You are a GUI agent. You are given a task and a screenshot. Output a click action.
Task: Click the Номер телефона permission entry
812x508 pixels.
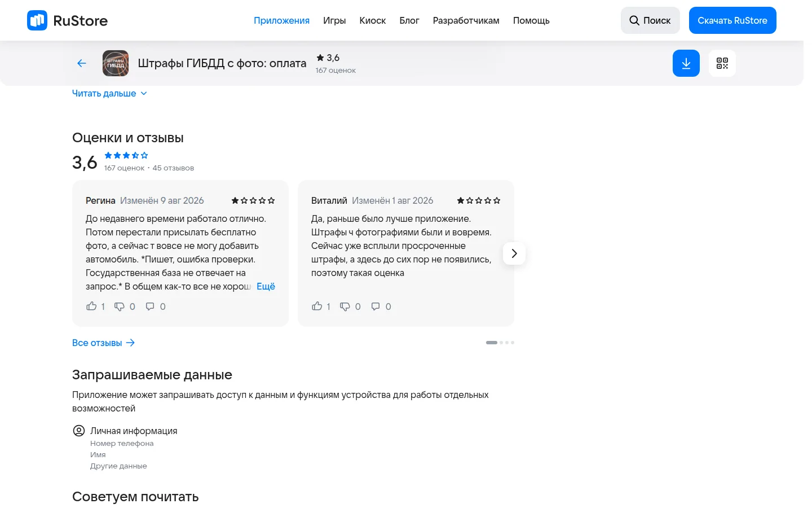pyautogui.click(x=122, y=444)
